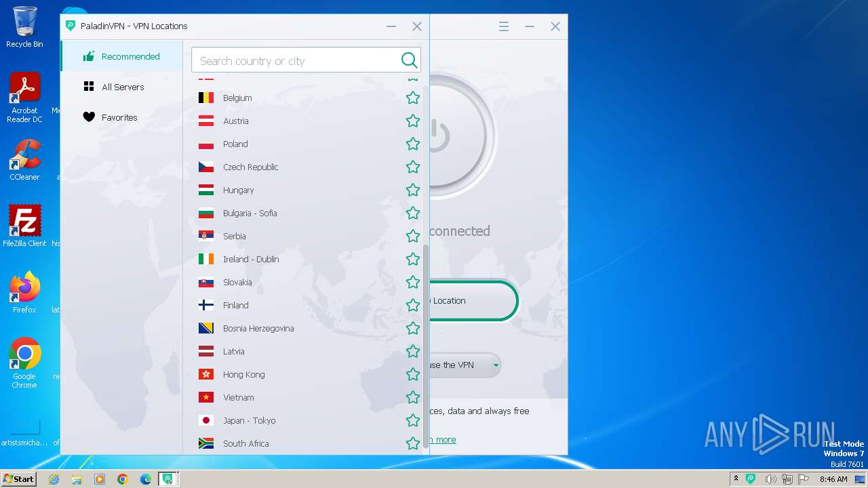Click the PaladinVPN system tray icon
This screenshot has width=868, height=488.
click(751, 479)
